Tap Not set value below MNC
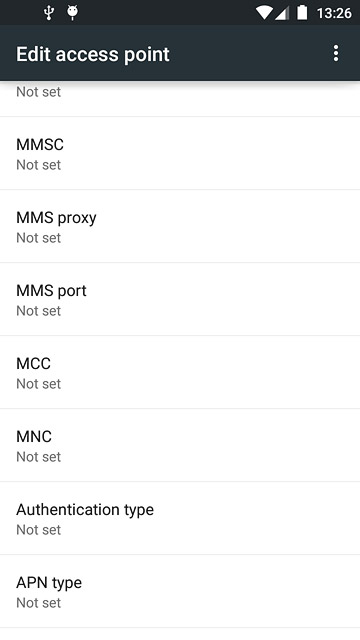Image resolution: width=360 pixels, height=640 pixels. tap(38, 457)
